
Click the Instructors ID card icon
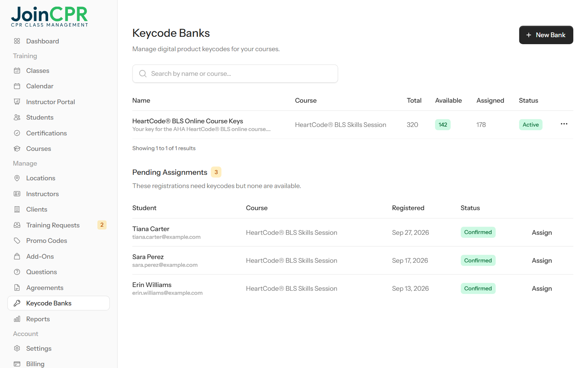pos(17,194)
